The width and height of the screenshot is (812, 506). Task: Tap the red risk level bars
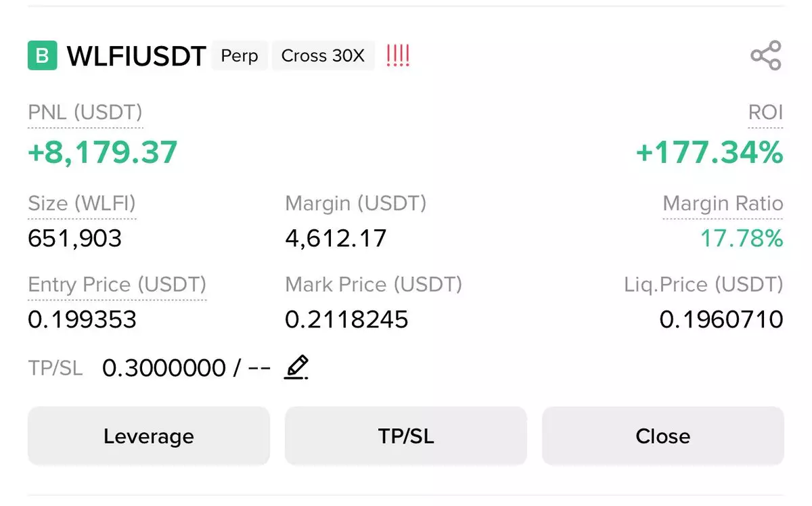pos(398,55)
